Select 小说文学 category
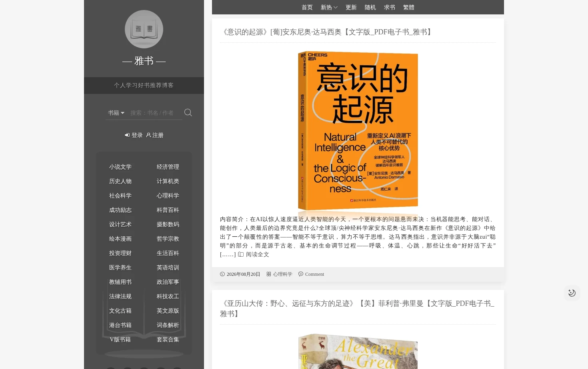 (x=120, y=167)
